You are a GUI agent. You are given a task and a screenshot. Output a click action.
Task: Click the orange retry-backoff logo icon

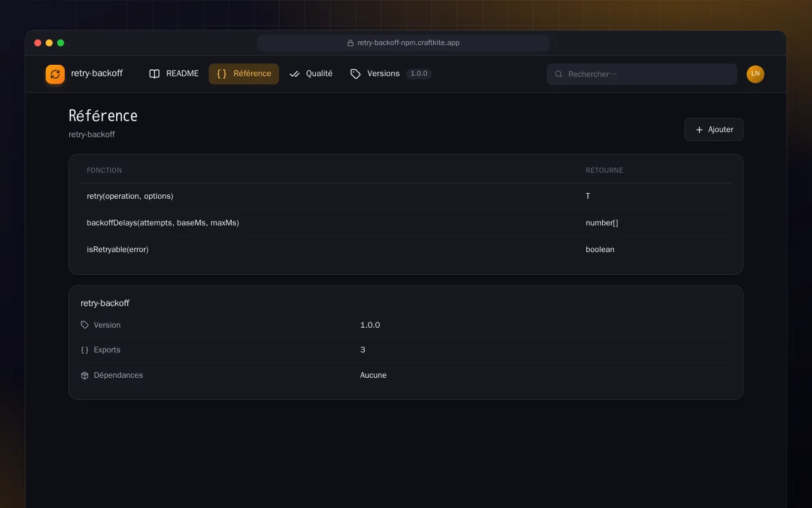55,74
